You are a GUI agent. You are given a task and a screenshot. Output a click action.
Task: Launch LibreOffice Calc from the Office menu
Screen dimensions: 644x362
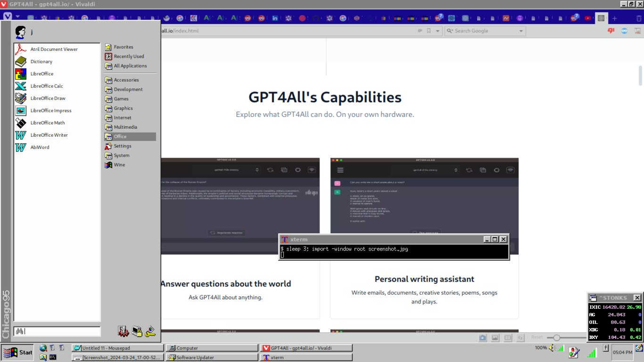tap(46, 86)
